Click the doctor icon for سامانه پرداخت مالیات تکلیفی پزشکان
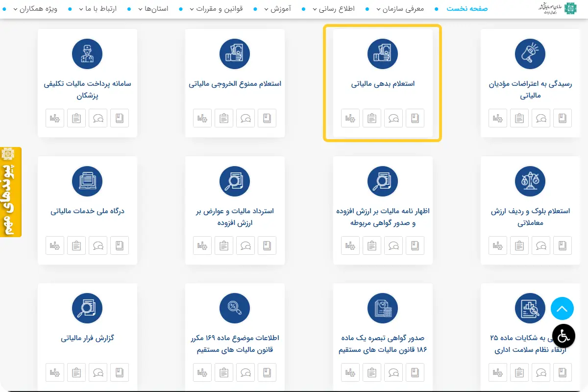Image resolution: width=588 pixels, height=392 pixels. click(87, 54)
